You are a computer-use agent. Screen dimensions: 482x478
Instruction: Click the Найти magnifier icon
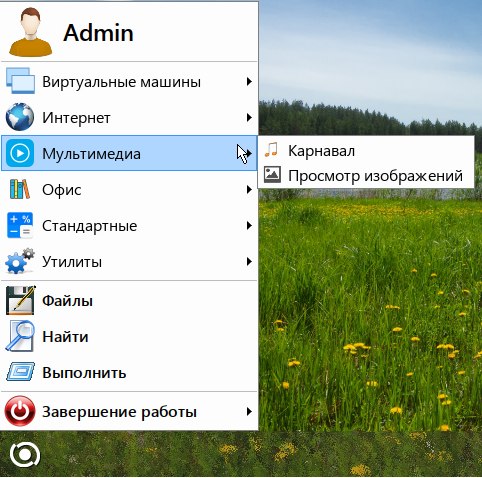click(x=20, y=336)
